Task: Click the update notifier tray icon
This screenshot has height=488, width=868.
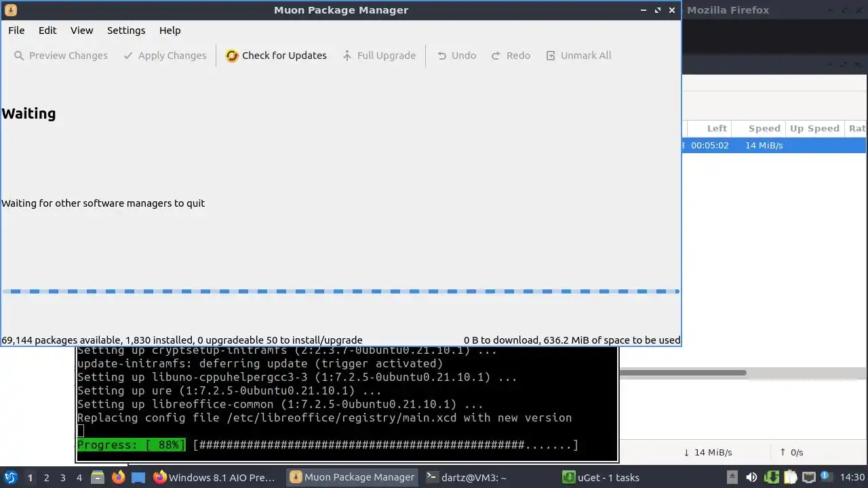Action: [827, 477]
